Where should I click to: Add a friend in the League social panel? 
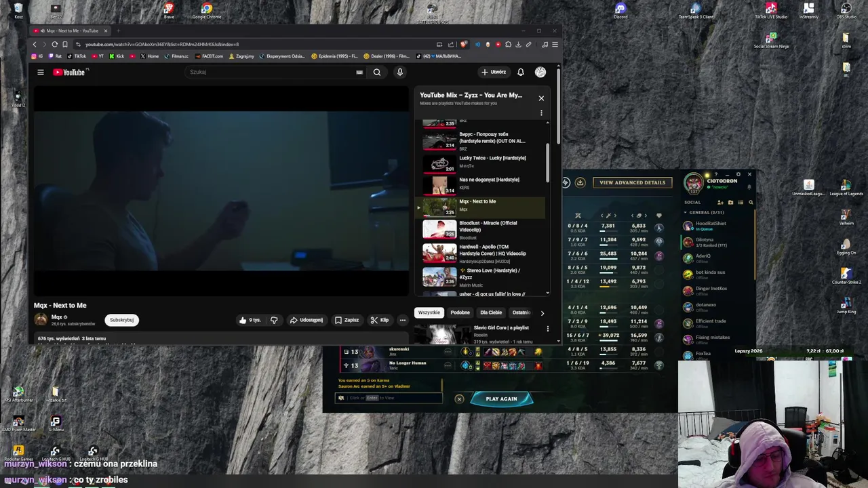(721, 202)
